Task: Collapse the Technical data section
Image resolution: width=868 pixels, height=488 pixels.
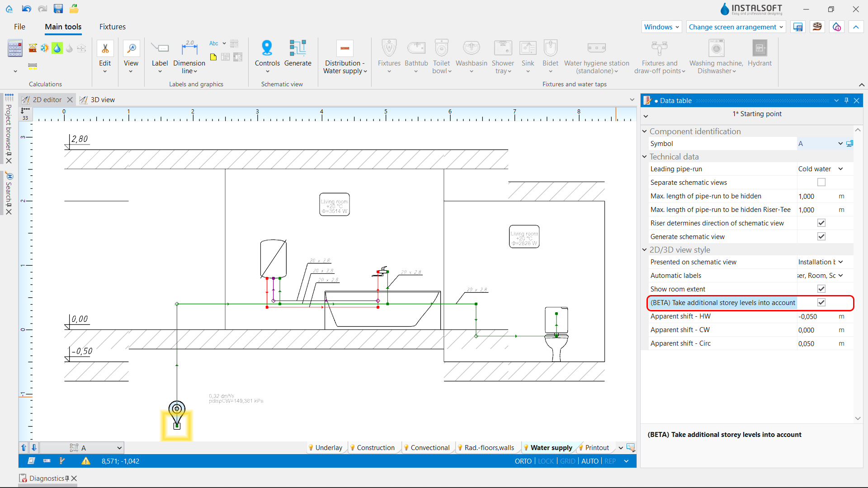Action: click(645, 157)
